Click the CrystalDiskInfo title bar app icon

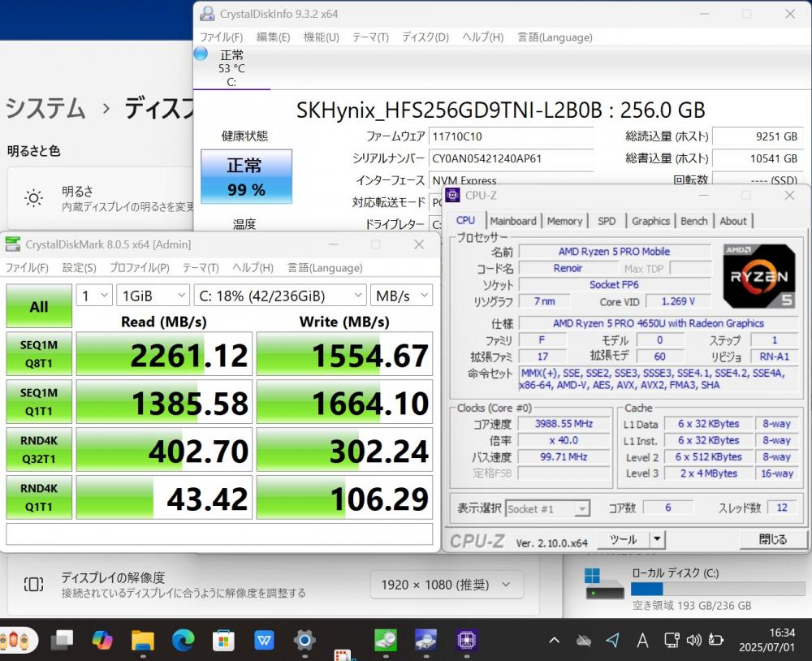coord(207,14)
